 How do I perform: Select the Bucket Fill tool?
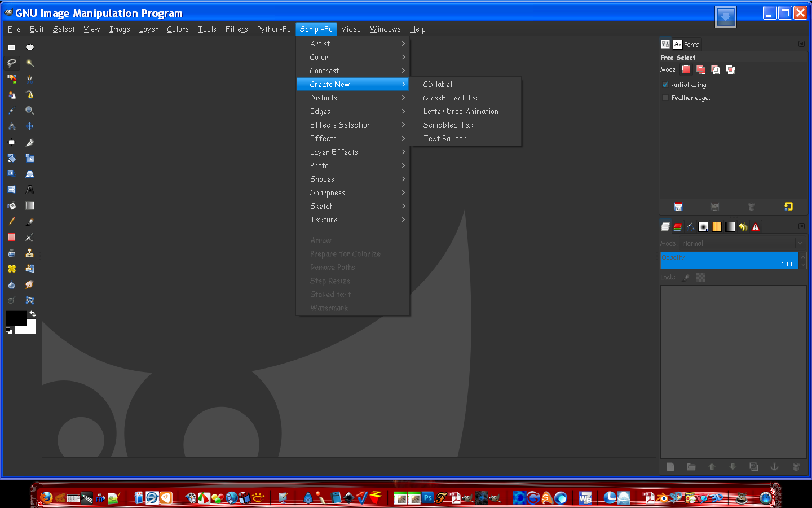[11, 205]
